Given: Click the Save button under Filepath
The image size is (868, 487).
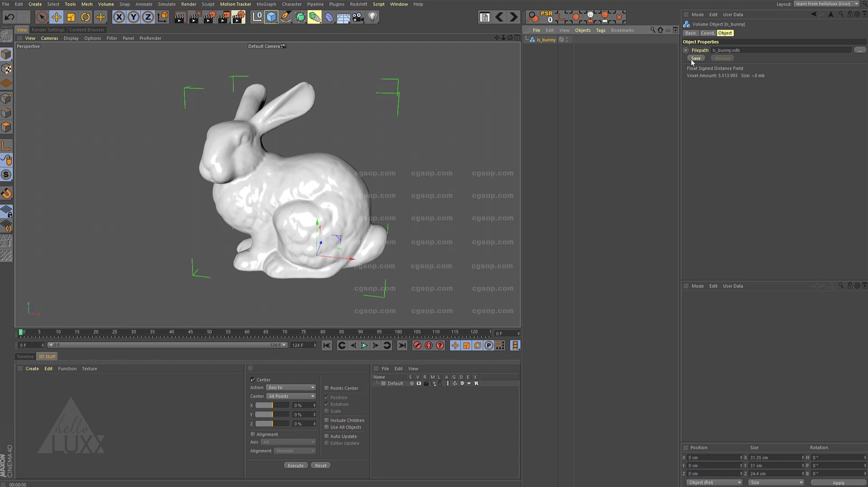Looking at the screenshot, I should coord(696,58).
